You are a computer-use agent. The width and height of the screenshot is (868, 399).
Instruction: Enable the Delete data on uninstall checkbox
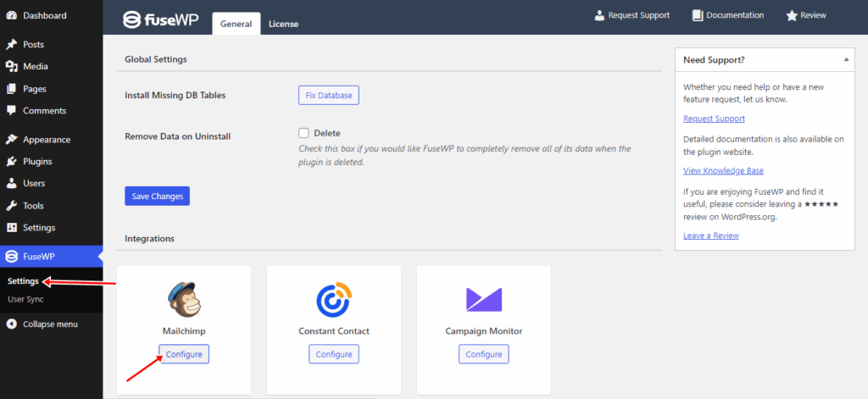(303, 133)
